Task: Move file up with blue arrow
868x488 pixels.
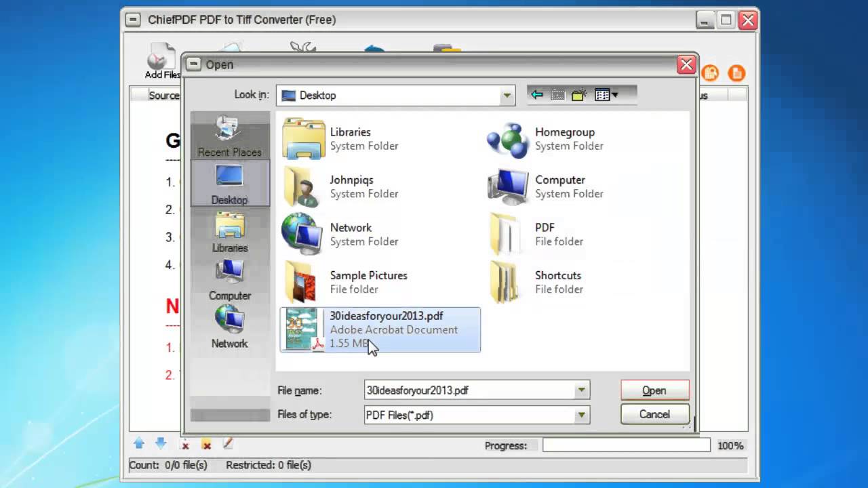Action: pyautogui.click(x=139, y=444)
